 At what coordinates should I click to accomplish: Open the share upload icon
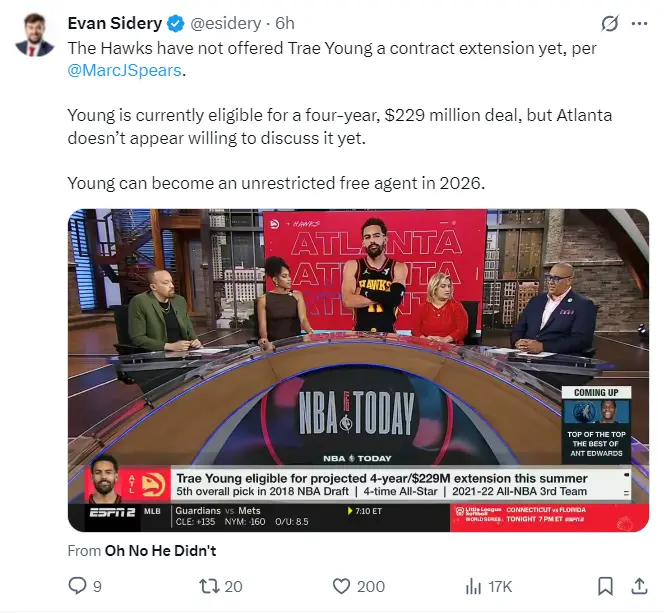(639, 586)
